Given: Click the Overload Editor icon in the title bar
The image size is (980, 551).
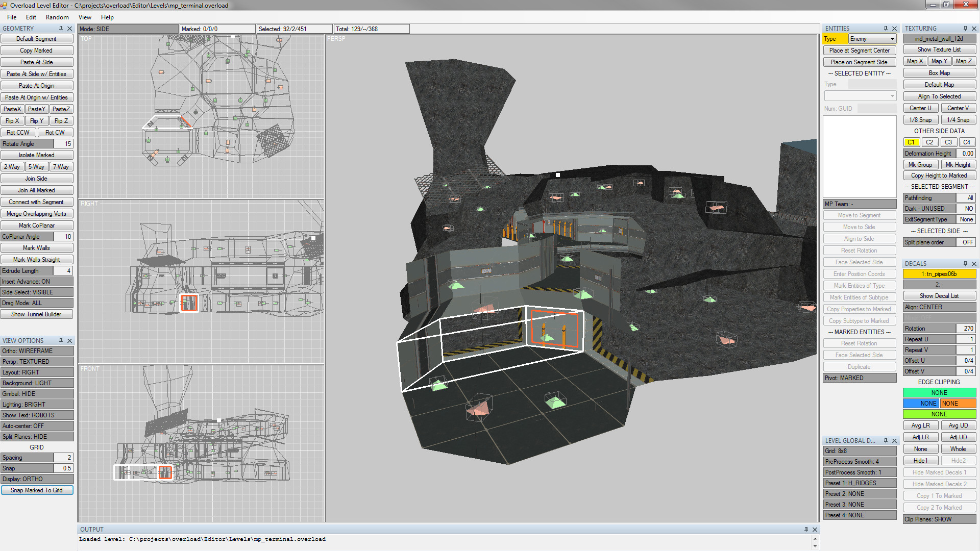Looking at the screenshot, I should (x=5, y=6).
